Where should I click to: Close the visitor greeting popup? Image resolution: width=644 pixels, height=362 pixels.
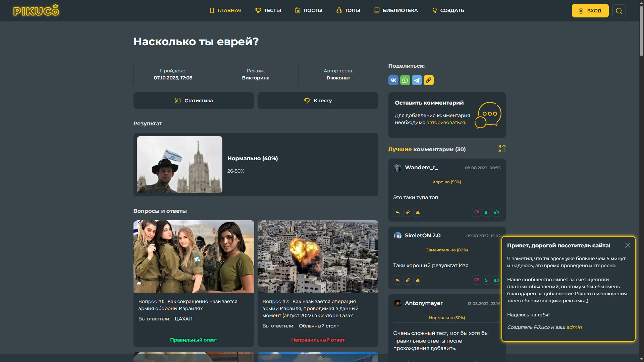(x=628, y=245)
